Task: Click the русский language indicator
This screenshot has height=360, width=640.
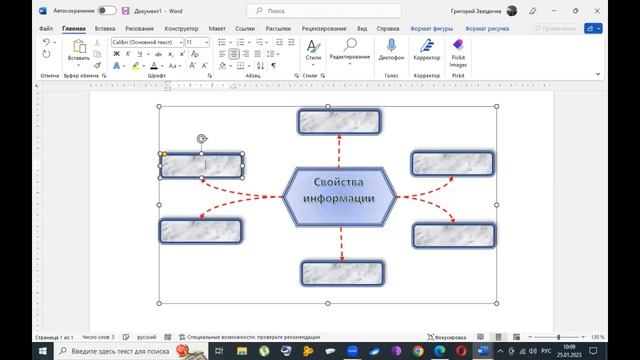Action: 147,337
